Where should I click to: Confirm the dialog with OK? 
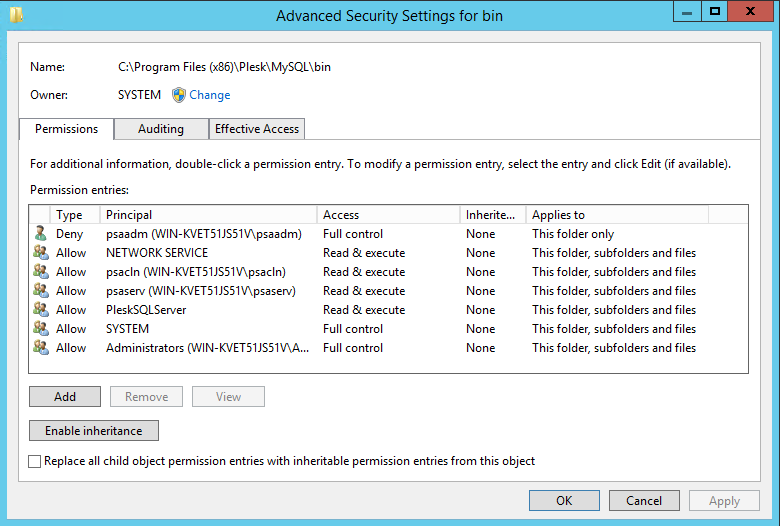pyautogui.click(x=564, y=501)
